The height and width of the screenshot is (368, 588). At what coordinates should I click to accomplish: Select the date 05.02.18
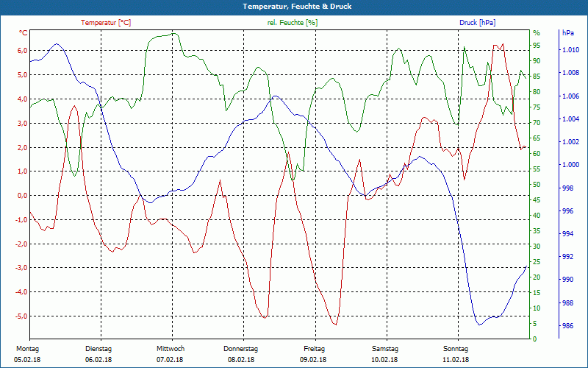[27, 360]
